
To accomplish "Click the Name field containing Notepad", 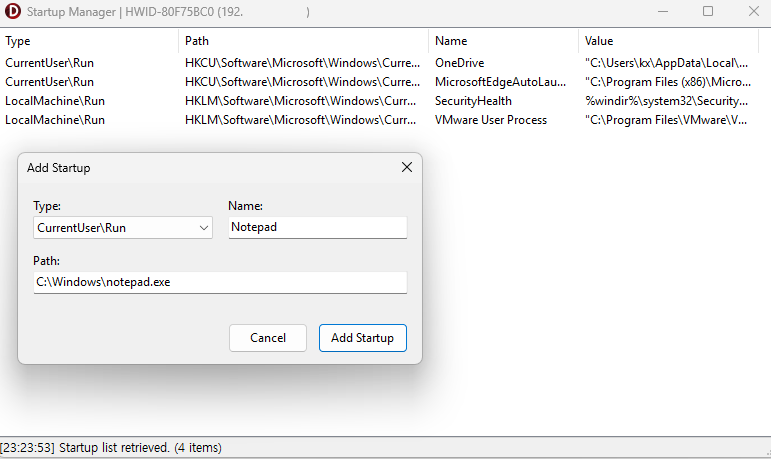I will pos(318,227).
